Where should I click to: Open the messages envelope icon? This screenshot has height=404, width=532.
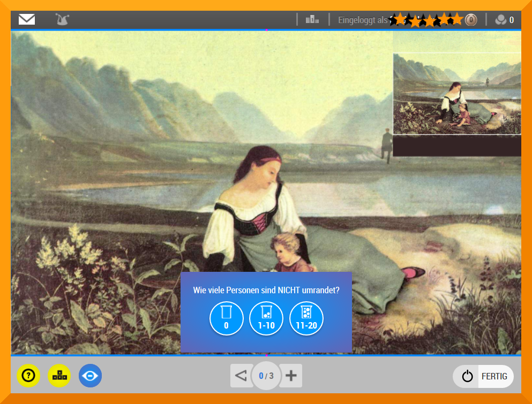click(27, 19)
